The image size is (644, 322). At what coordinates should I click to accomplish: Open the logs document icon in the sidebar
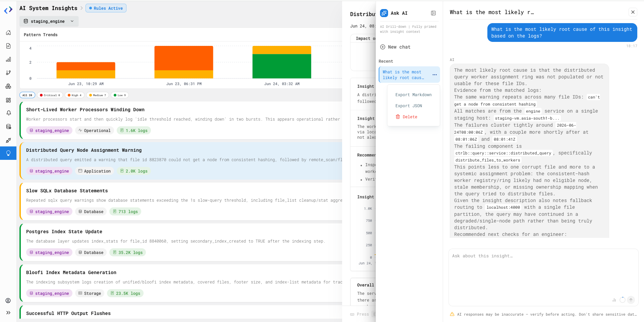click(8, 46)
